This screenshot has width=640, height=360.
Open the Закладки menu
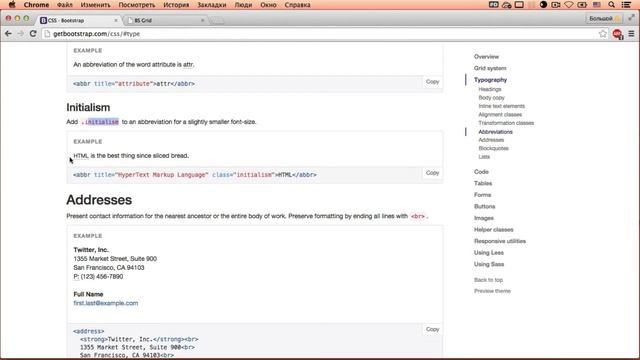tap(211, 5)
